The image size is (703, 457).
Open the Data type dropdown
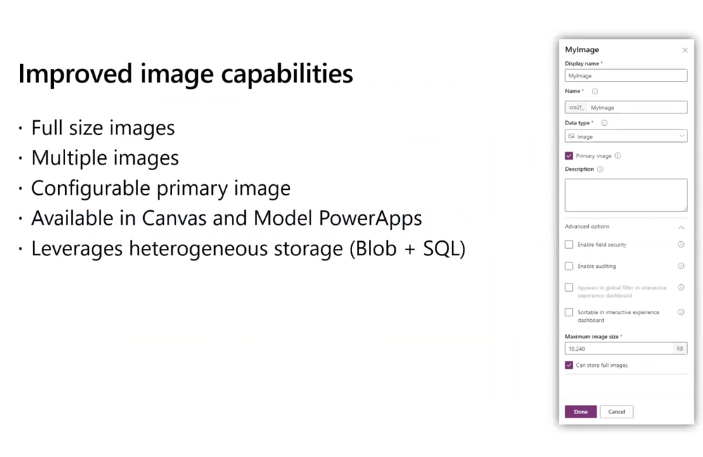pyautogui.click(x=626, y=136)
